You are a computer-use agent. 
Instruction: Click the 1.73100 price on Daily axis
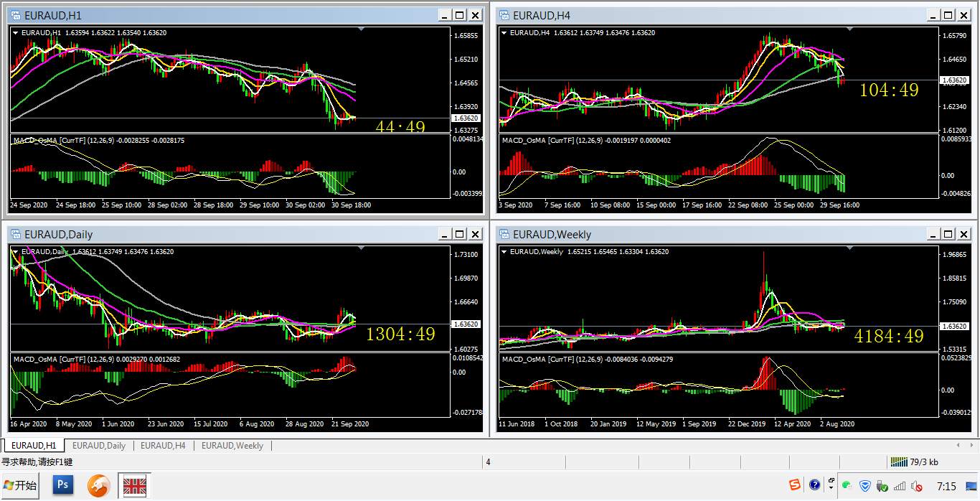466,254
